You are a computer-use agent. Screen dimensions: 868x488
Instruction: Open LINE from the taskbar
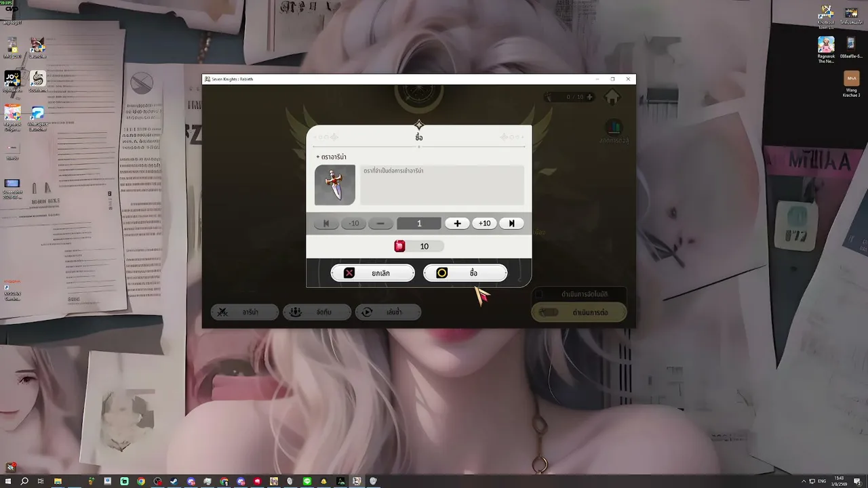pyautogui.click(x=307, y=481)
